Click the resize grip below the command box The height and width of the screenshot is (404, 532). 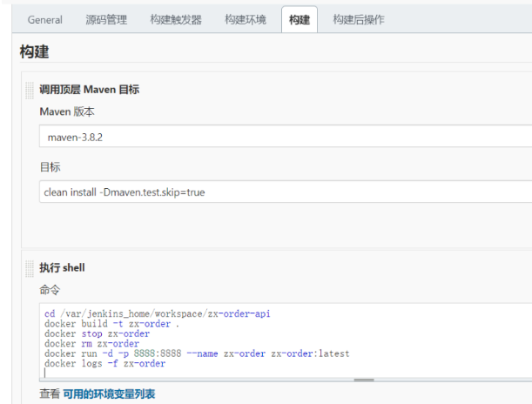(x=364, y=380)
